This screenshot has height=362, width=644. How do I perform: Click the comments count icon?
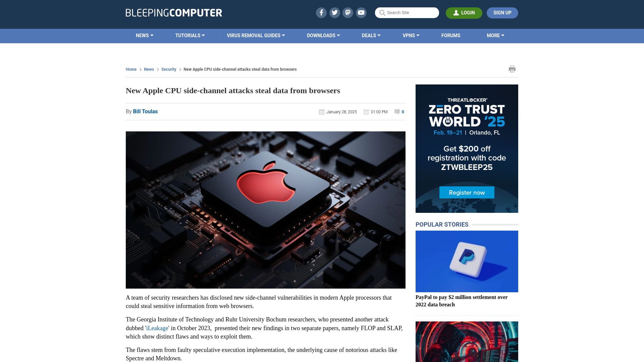click(397, 111)
